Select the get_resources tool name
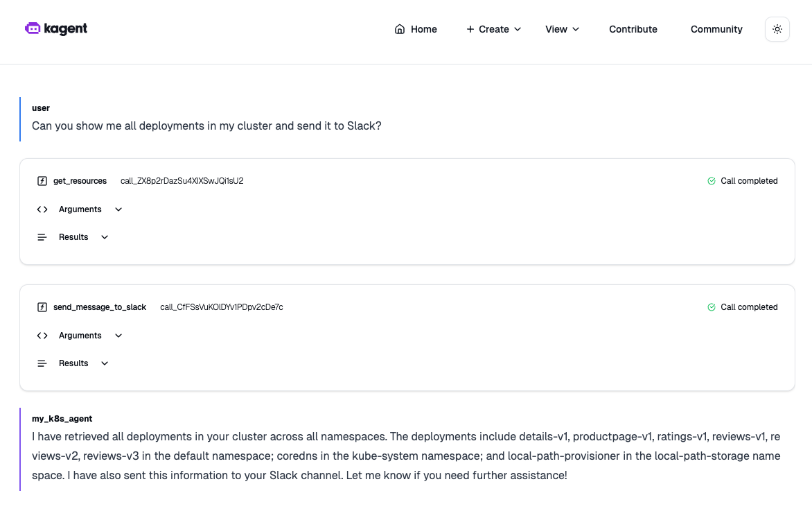812x518 pixels. [x=80, y=181]
